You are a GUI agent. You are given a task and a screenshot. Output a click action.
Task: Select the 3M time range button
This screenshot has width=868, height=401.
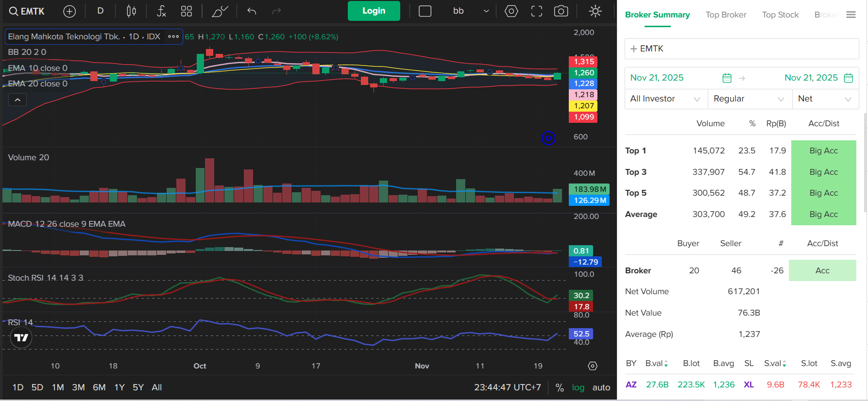coord(78,387)
